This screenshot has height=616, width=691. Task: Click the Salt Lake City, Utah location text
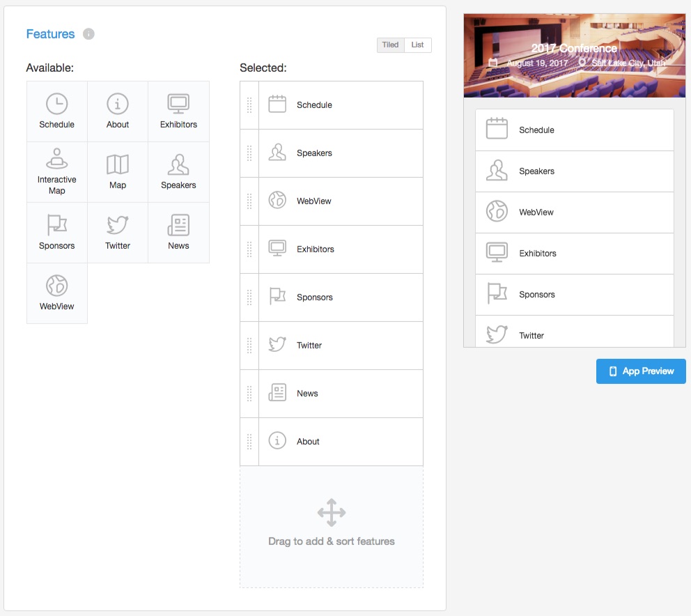pyautogui.click(x=628, y=63)
